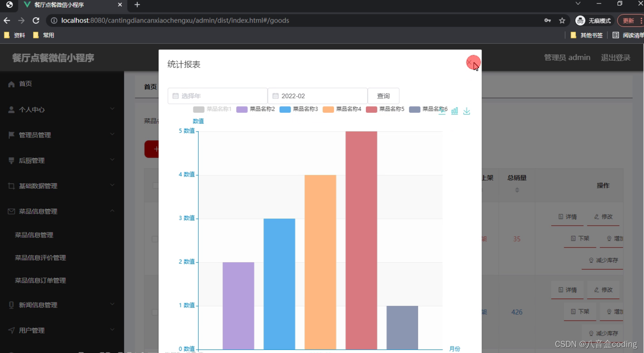Viewport: 644px width, 353px height.
Task: Click the password key icon in address bar
Action: point(548,20)
